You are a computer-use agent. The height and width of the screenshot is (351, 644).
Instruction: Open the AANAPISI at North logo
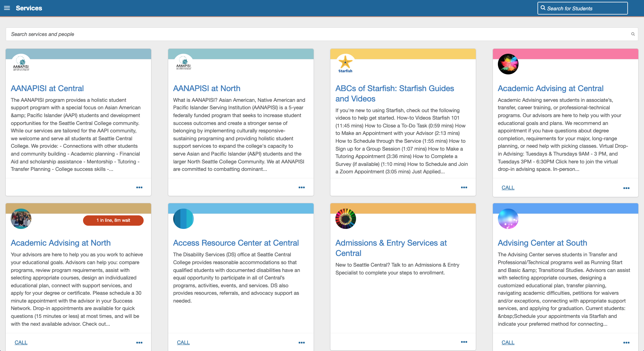click(184, 64)
